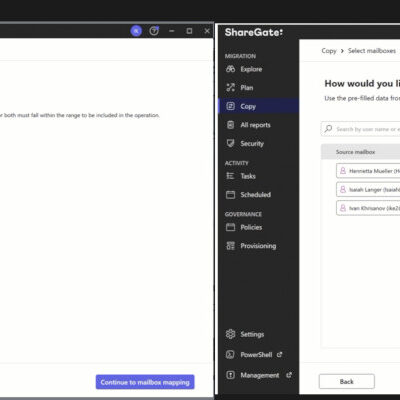
Task: Select the Isaiah Langer source mailbox
Action: [x=368, y=190]
